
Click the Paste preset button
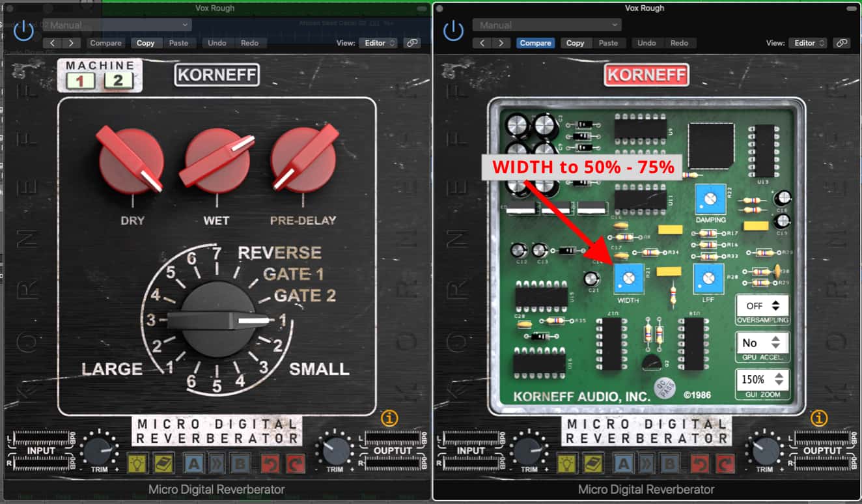pyautogui.click(x=180, y=42)
